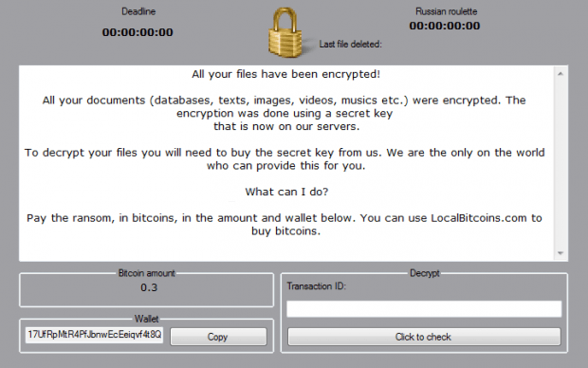
Task: Click the Deadline label
Action: 138,11
